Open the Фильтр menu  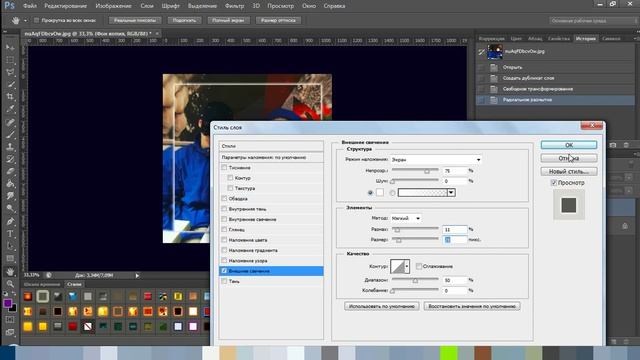pyautogui.click(x=234, y=6)
